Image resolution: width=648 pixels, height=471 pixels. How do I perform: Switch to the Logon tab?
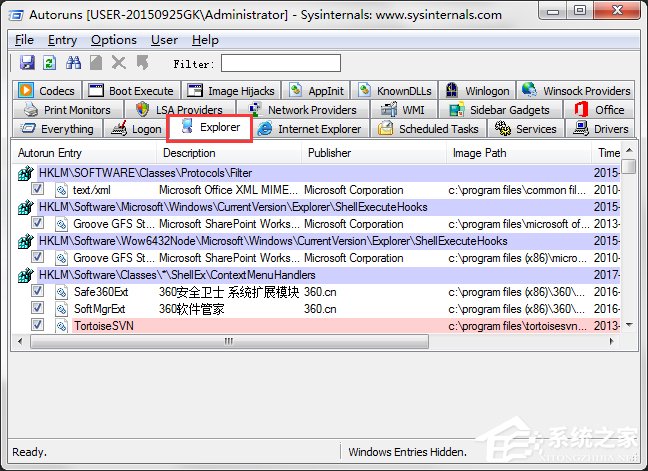click(137, 129)
